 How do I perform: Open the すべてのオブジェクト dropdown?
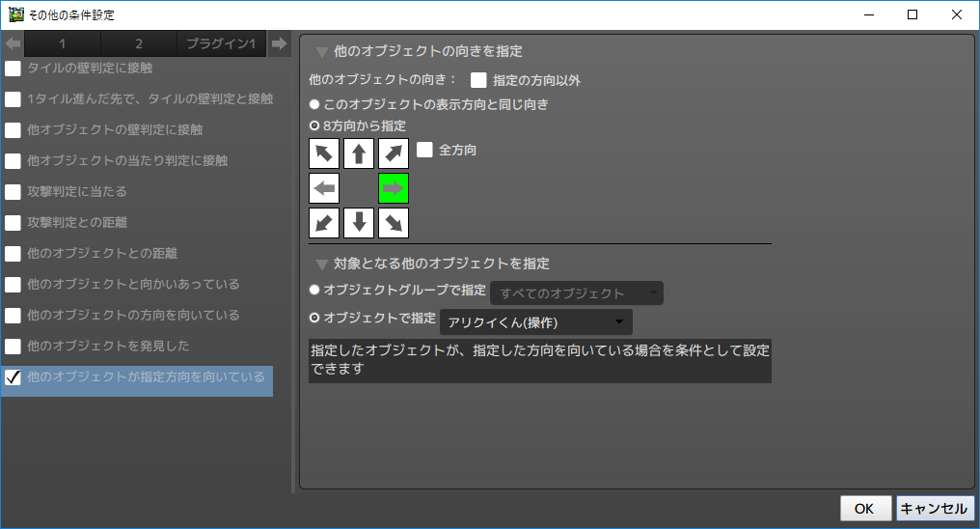pyautogui.click(x=576, y=293)
